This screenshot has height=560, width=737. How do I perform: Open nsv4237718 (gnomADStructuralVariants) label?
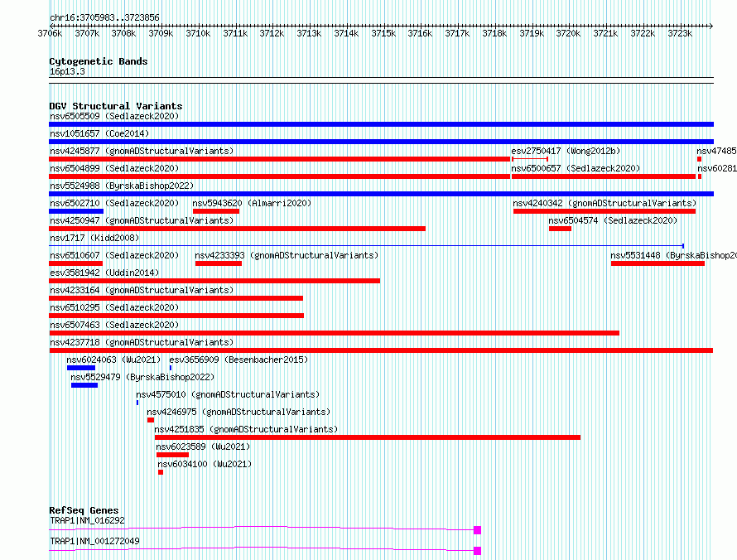tap(142, 342)
